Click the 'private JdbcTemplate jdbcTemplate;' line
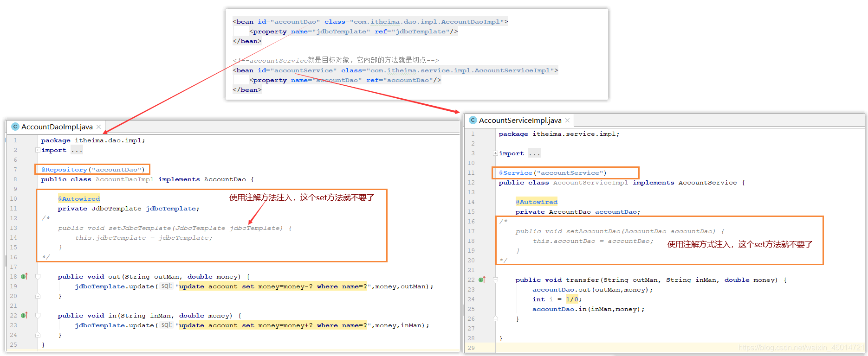868x356 pixels. pos(129,209)
